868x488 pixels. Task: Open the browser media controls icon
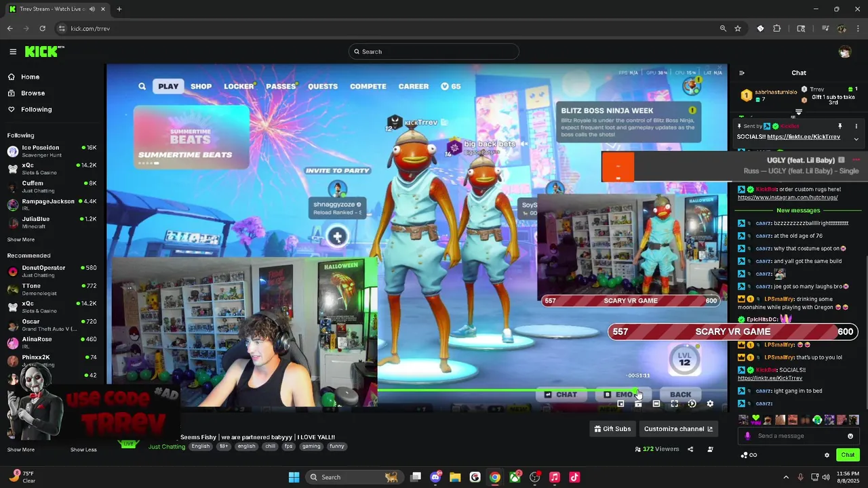pyautogui.click(x=825, y=28)
